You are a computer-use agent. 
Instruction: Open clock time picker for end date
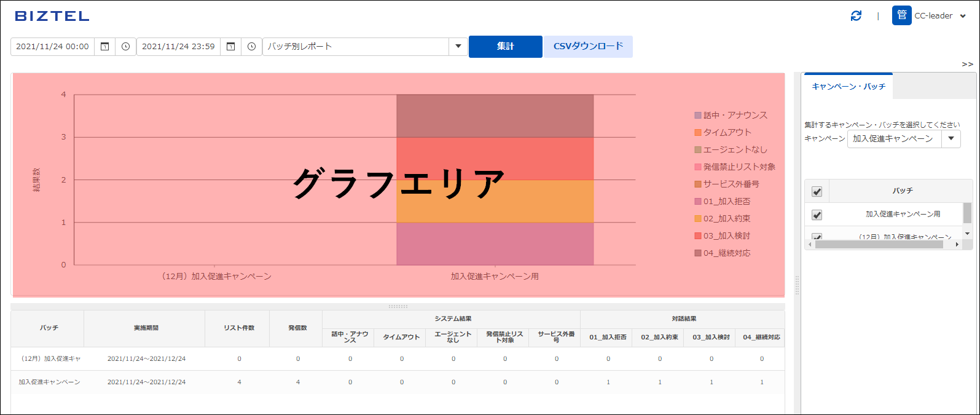coord(251,47)
